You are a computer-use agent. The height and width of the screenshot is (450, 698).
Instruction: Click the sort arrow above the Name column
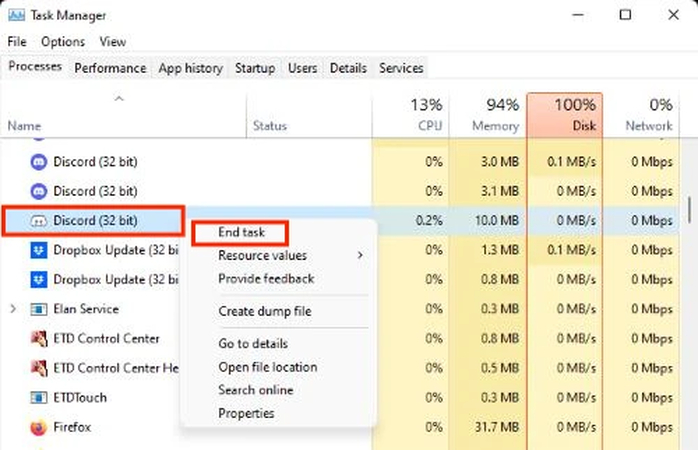pos(119,98)
